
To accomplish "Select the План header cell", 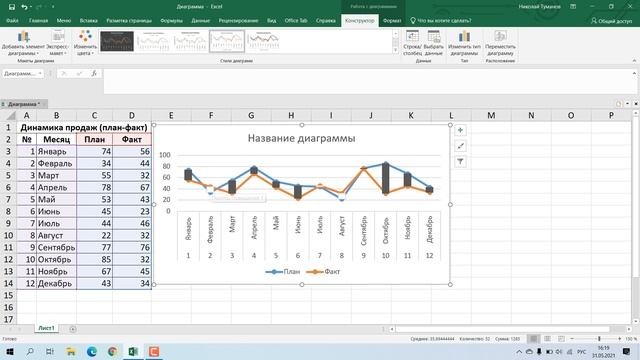I will [x=94, y=140].
